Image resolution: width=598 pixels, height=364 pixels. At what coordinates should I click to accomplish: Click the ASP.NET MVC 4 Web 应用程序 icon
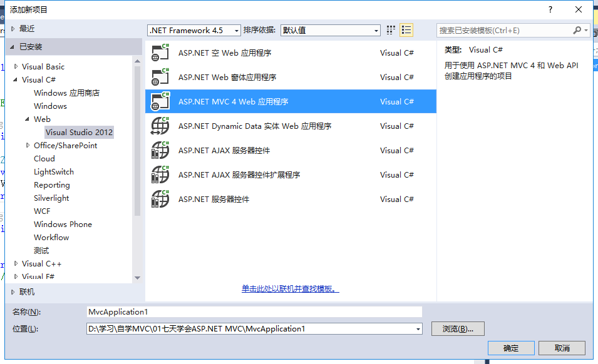tap(160, 101)
